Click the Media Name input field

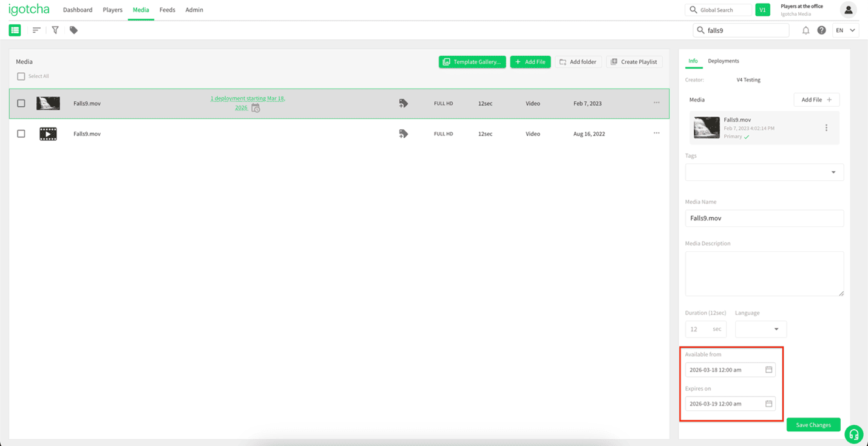[x=764, y=218]
